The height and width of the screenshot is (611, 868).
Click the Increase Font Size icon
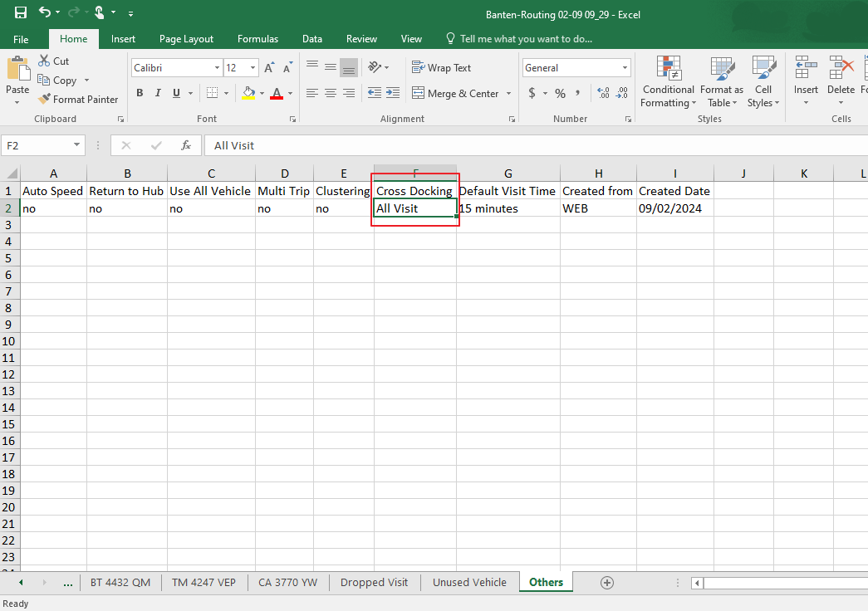point(269,68)
